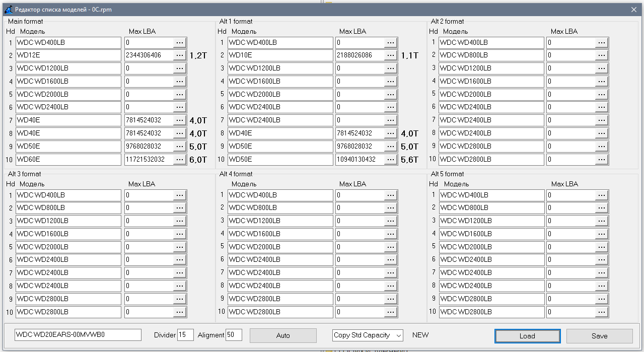Open ellipsis button for Main format head 2 LBA
This screenshot has height=352, width=644.
[x=180, y=55]
